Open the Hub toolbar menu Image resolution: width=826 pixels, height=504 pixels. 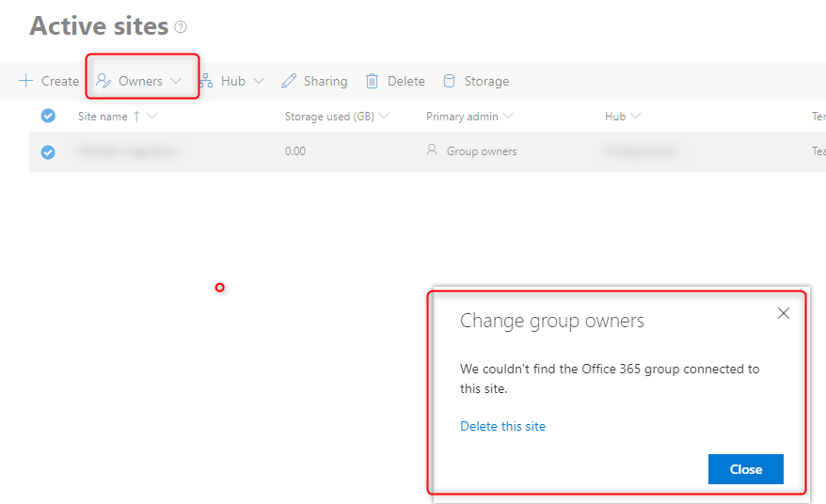click(231, 81)
